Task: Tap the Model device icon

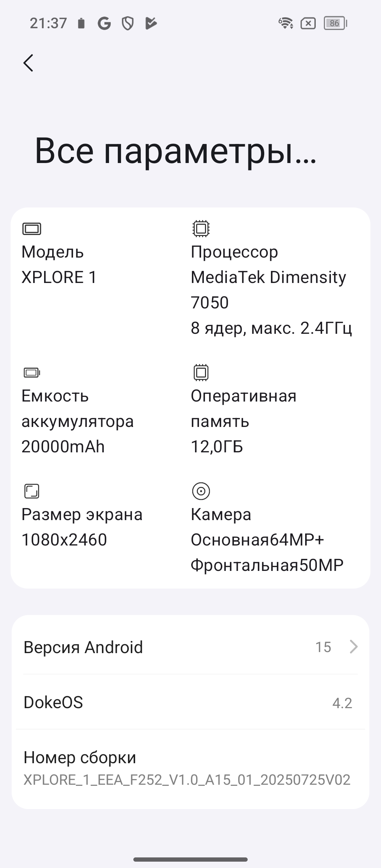Action: [x=32, y=229]
